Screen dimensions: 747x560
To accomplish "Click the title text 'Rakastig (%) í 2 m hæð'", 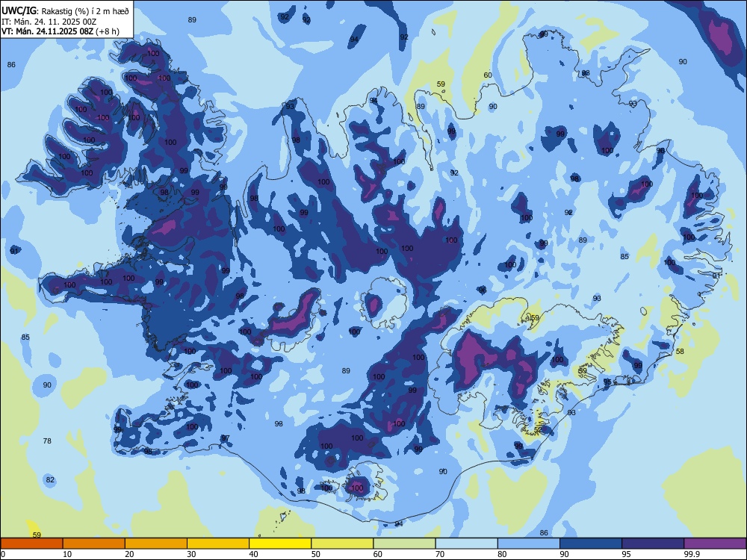I will (85, 11).
